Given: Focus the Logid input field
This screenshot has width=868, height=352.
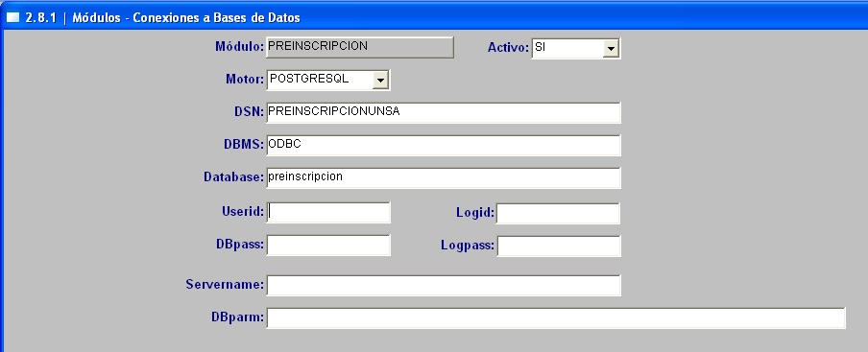Looking at the screenshot, I should [x=558, y=213].
